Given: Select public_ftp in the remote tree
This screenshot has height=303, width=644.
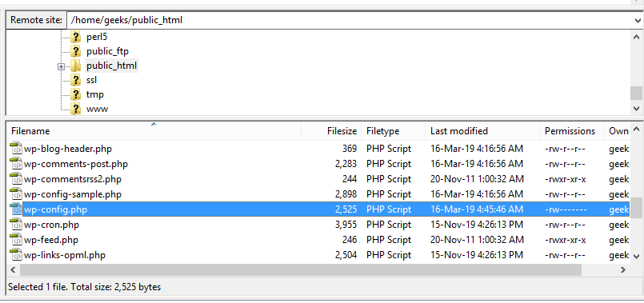Looking at the screenshot, I should click(x=108, y=52).
